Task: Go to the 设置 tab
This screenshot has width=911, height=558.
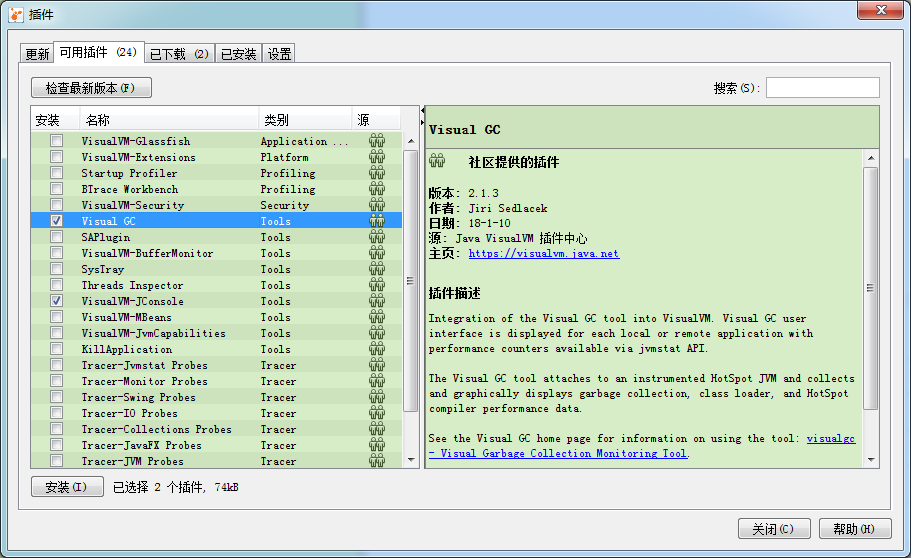Action: 279,53
